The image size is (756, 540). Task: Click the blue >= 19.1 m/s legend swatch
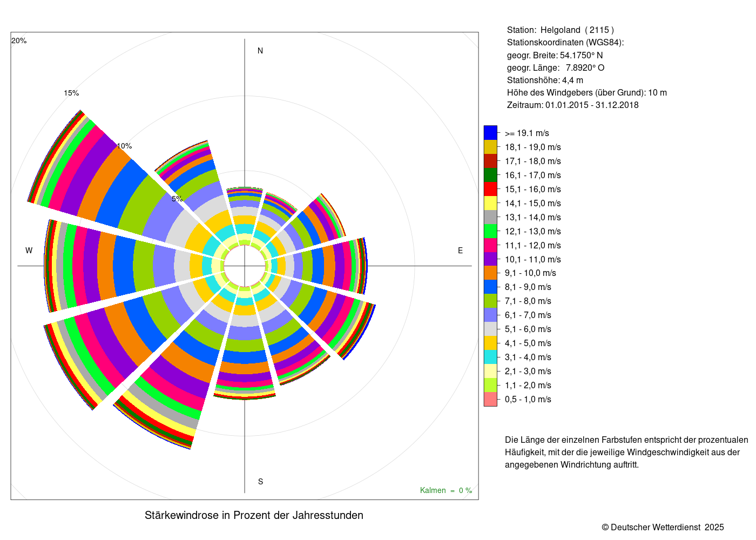[490, 133]
